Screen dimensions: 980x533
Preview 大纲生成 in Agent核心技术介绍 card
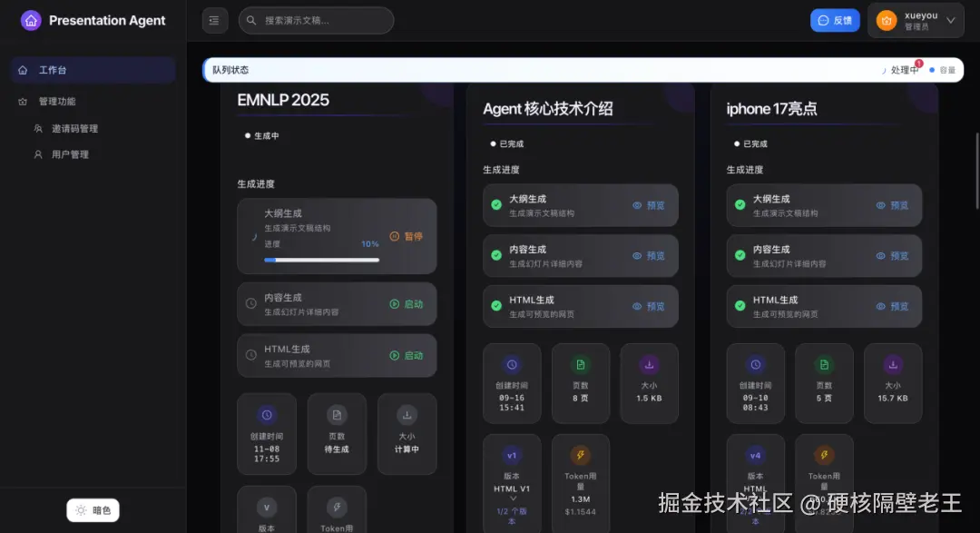pos(648,205)
